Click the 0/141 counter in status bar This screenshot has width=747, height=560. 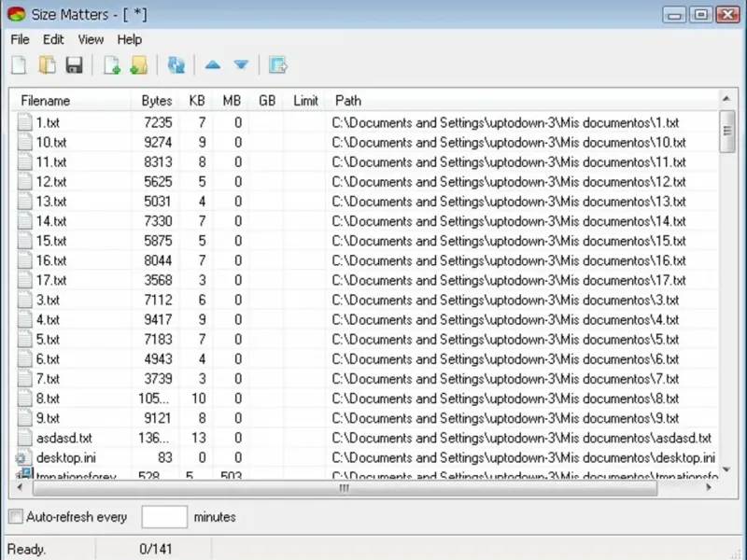coord(155,549)
